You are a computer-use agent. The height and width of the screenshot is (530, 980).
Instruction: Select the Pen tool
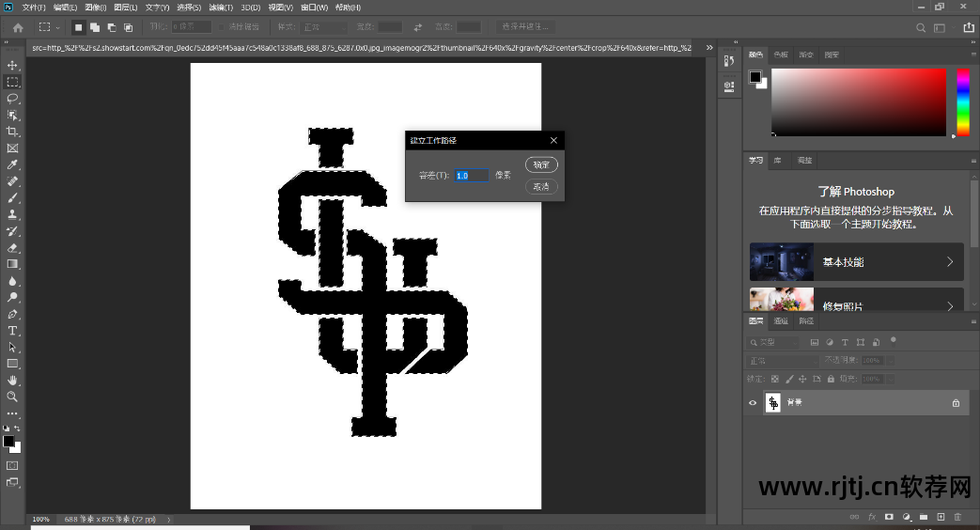tap(12, 314)
